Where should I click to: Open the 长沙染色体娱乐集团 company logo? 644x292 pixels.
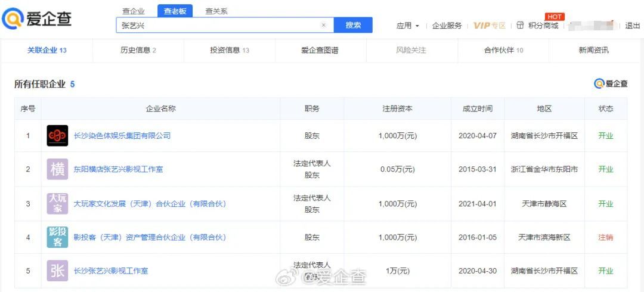[x=57, y=136]
